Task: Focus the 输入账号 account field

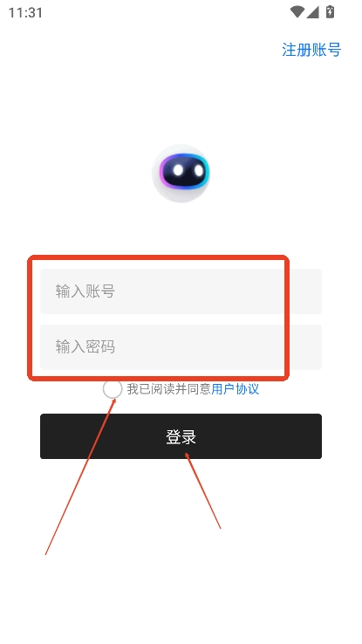Action: 181,291
